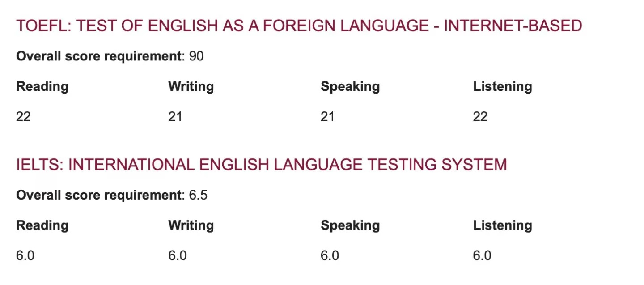Select the TOEFL Reading column label
644x285 pixels.
coord(42,86)
